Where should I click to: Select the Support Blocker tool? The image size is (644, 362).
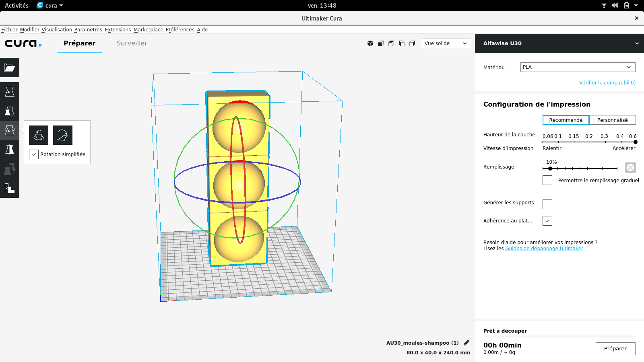point(10,188)
